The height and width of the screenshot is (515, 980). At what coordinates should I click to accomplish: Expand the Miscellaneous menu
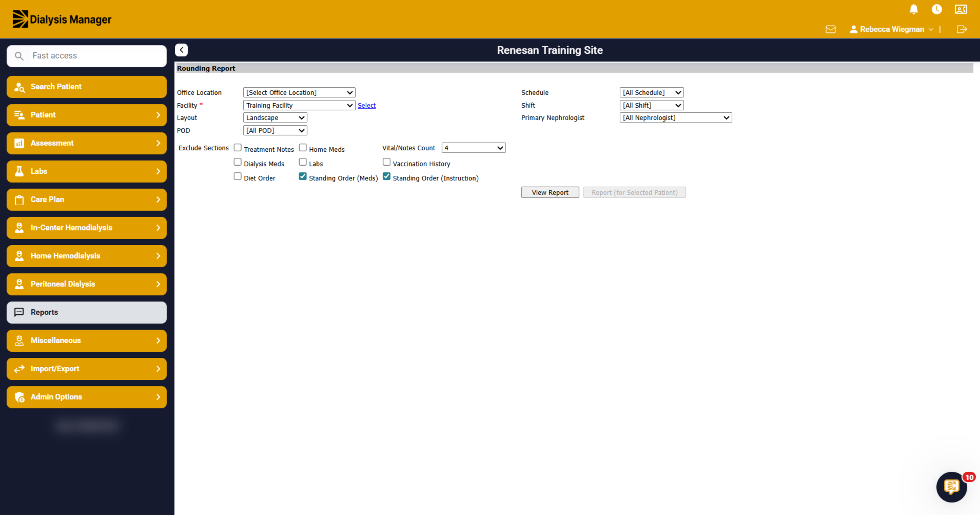[x=87, y=341]
